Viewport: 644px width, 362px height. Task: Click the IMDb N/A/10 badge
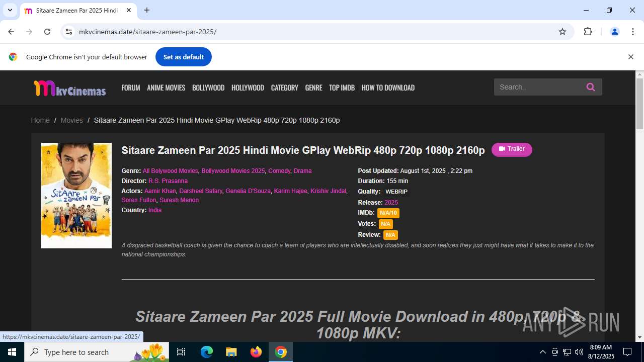coord(388,213)
